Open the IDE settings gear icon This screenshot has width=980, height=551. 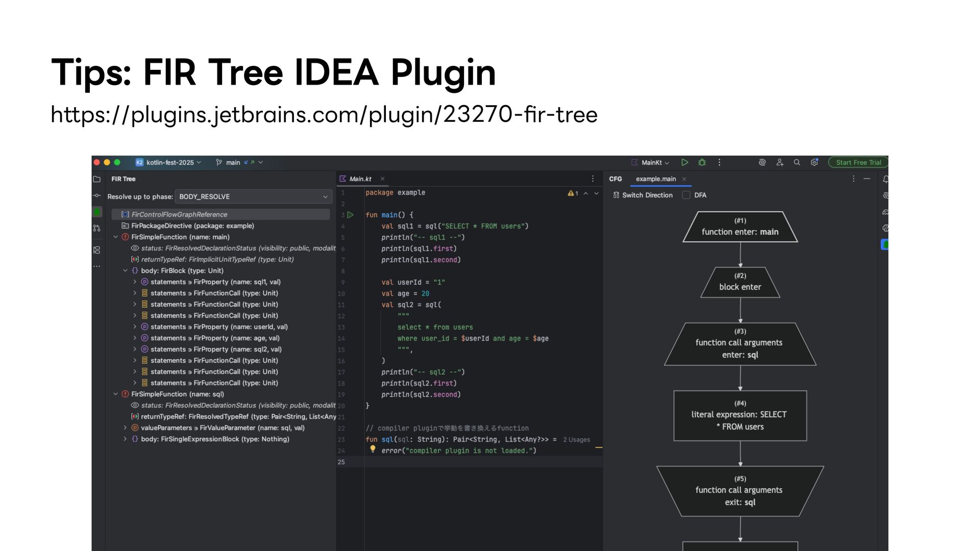[814, 162]
